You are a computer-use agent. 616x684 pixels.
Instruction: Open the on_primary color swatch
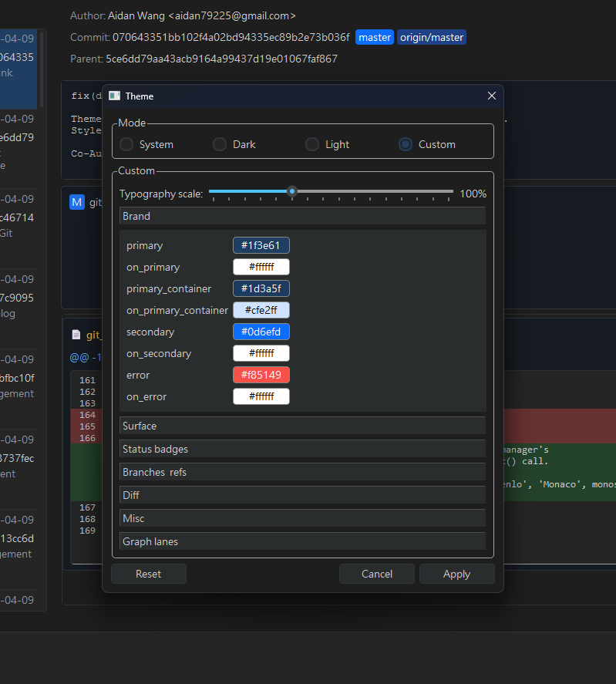tap(261, 267)
